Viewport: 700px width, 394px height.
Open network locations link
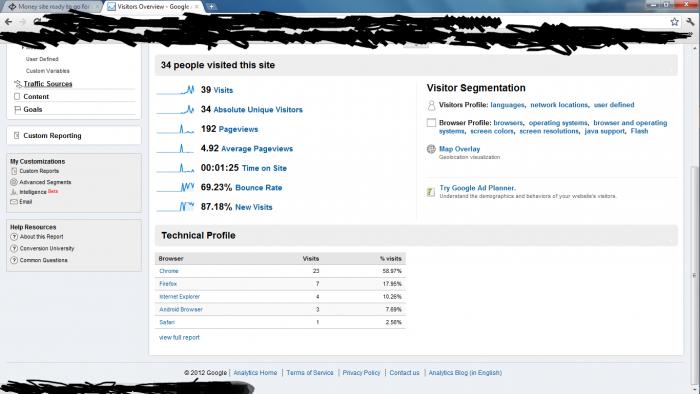click(x=559, y=105)
